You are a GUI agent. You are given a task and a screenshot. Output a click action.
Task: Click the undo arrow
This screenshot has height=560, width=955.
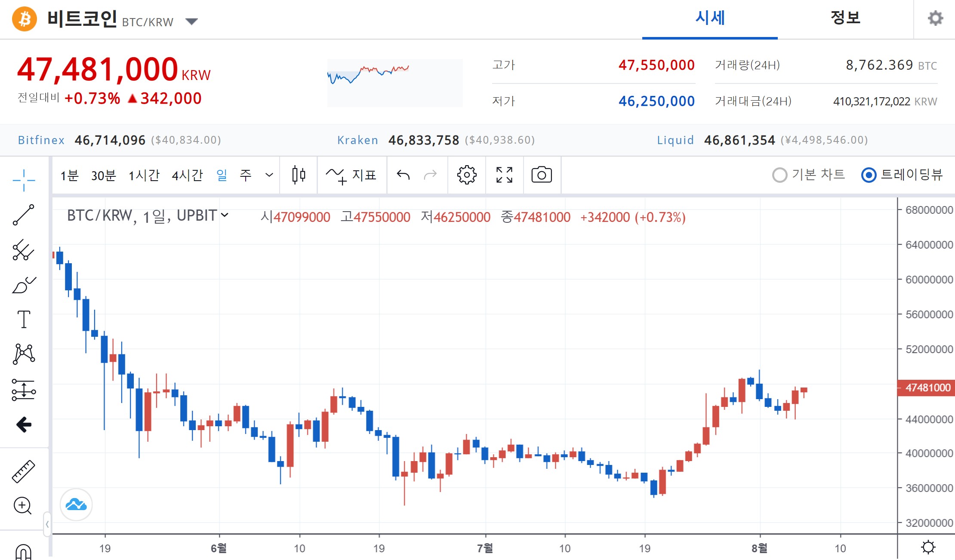click(x=403, y=175)
